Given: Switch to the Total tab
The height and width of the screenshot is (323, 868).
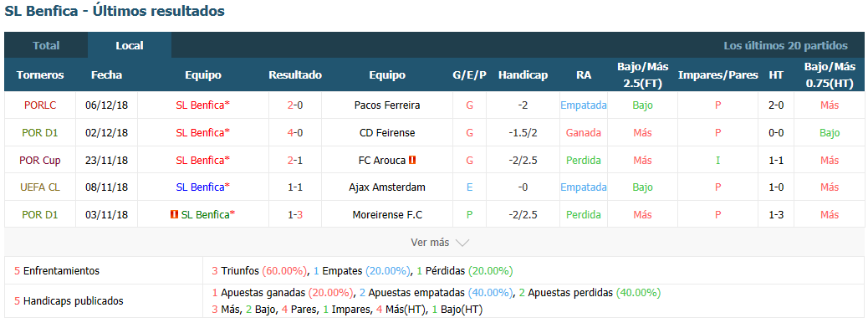Looking at the screenshot, I should [46, 45].
